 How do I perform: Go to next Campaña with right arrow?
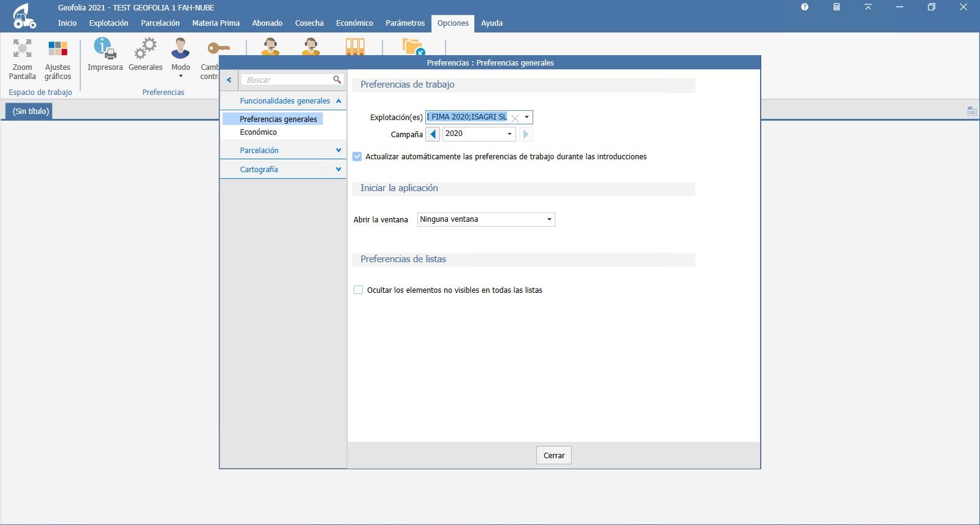[525, 134]
